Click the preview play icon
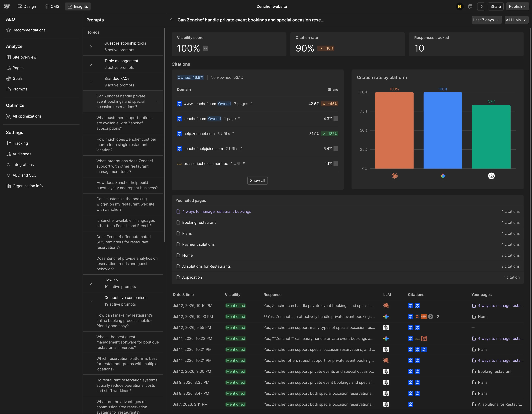 click(481, 7)
